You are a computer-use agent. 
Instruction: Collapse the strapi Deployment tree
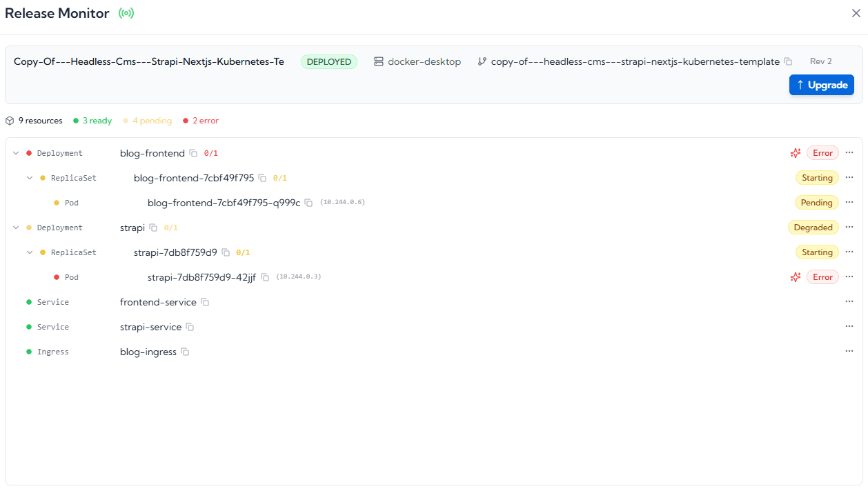(x=16, y=228)
